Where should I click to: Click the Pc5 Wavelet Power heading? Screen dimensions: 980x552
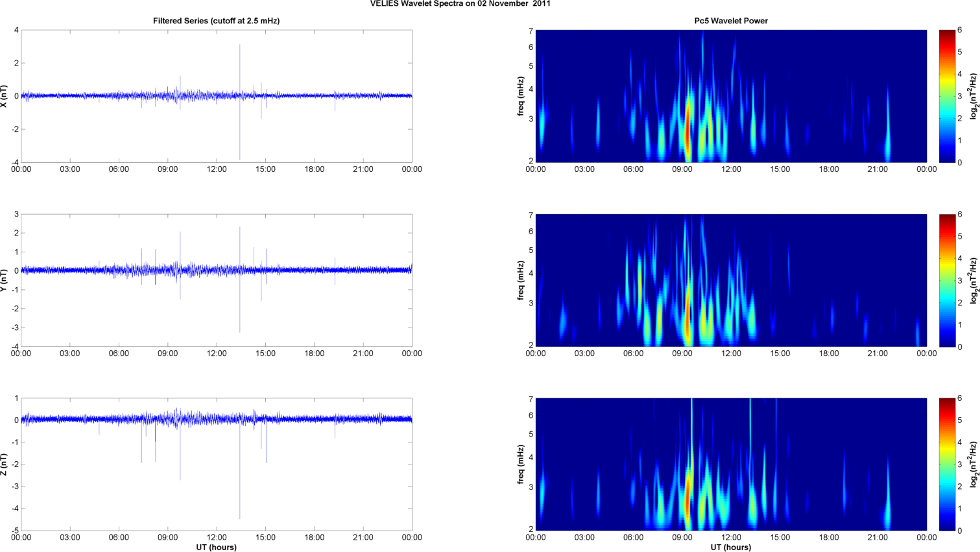(730, 21)
